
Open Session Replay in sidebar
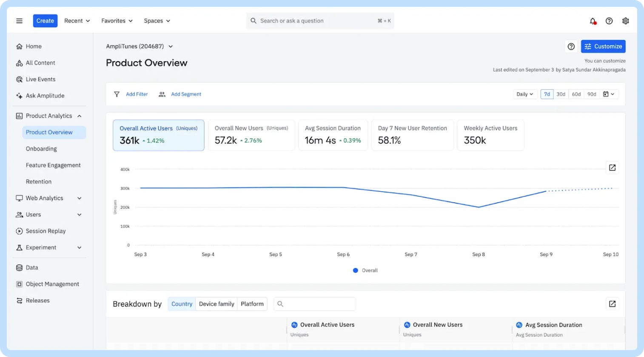coord(46,231)
